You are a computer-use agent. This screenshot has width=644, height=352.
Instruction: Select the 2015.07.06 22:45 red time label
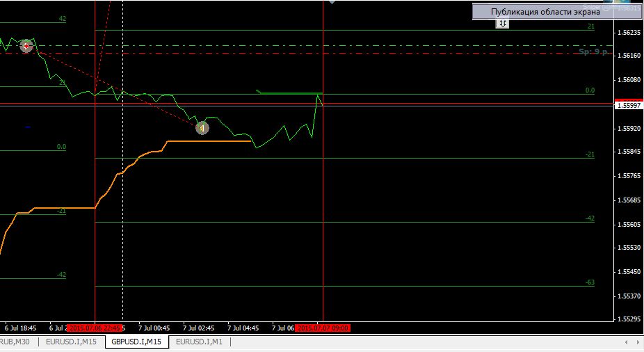pos(96,328)
